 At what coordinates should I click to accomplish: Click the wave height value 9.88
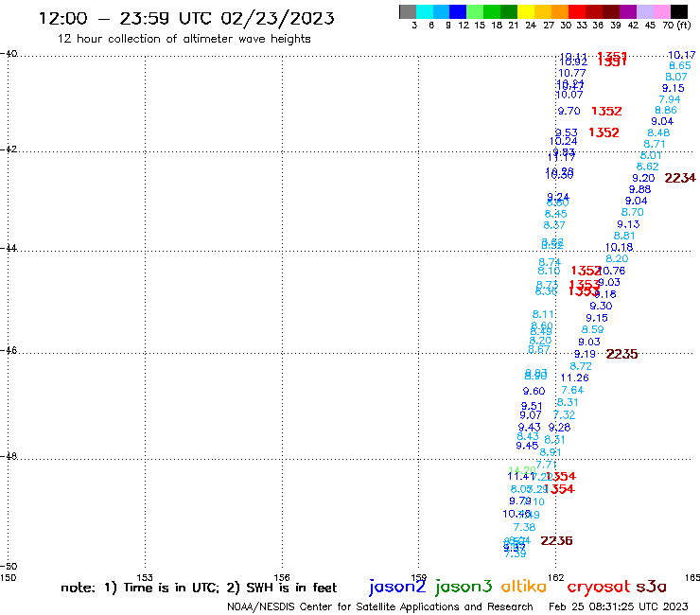639,189
